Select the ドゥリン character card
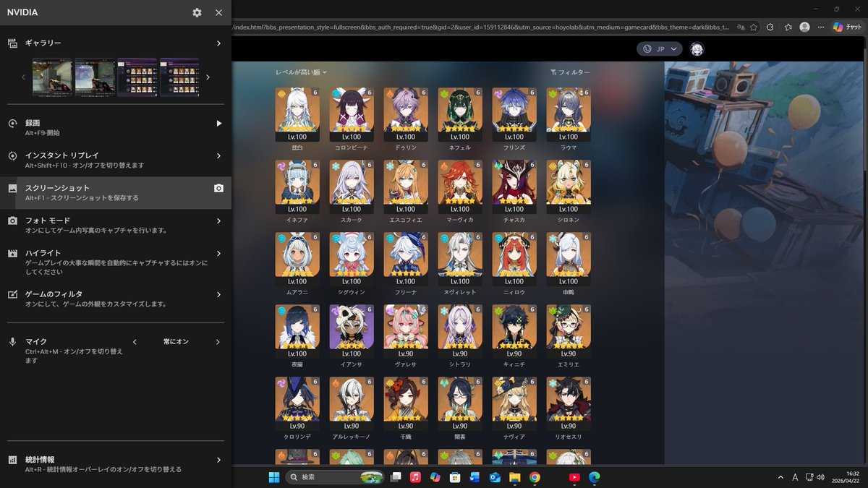 (406, 116)
